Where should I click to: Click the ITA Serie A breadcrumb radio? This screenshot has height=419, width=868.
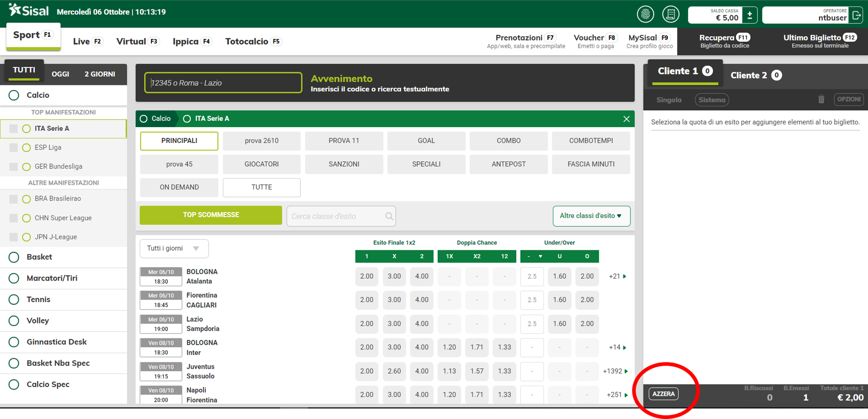pos(187,119)
